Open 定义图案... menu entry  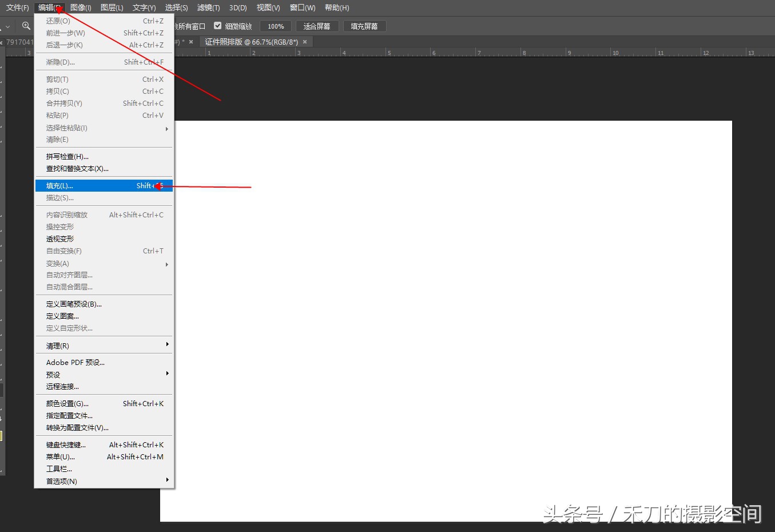(x=104, y=316)
